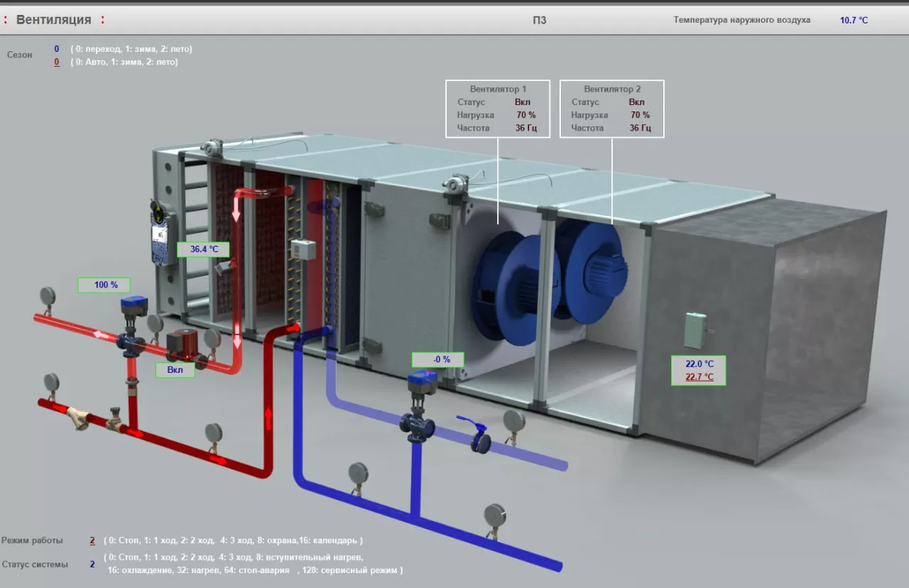Click the Y-strainer filter on red pipe
The height and width of the screenshot is (588, 909).
[x=77, y=418]
